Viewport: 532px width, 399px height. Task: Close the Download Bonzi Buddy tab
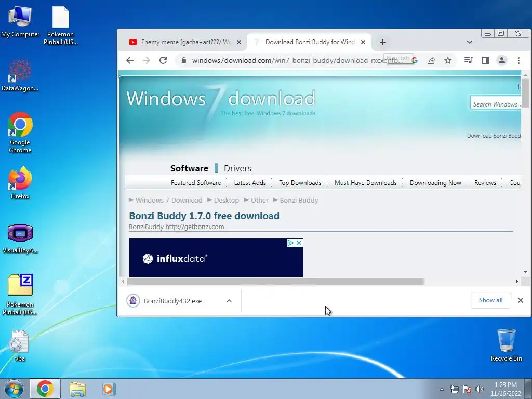click(363, 42)
